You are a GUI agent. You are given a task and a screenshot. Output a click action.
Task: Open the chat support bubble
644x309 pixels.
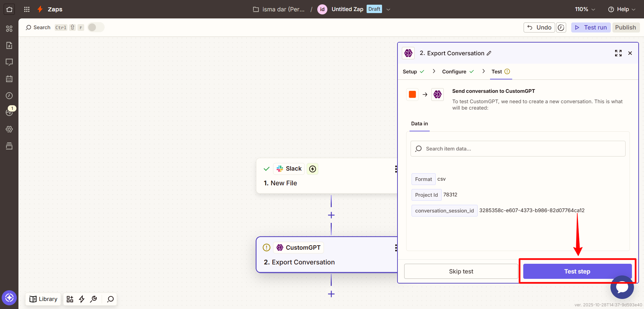tap(622, 287)
